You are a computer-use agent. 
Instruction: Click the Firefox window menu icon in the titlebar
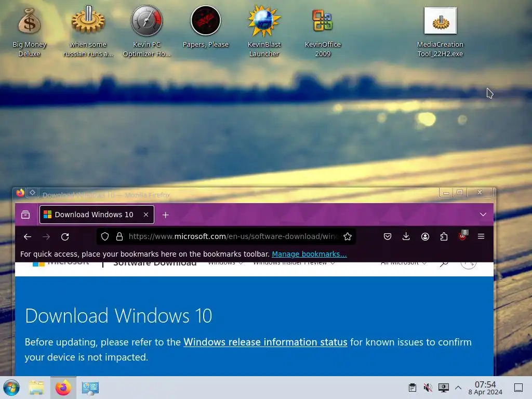(x=20, y=193)
